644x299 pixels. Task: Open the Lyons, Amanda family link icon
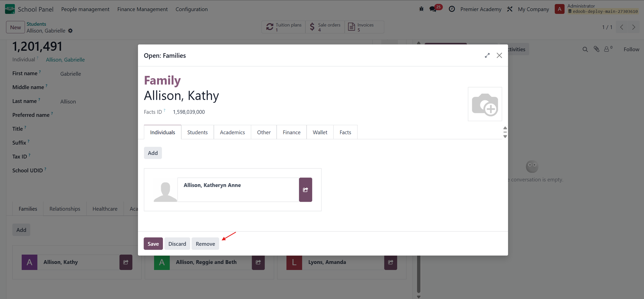(390, 262)
